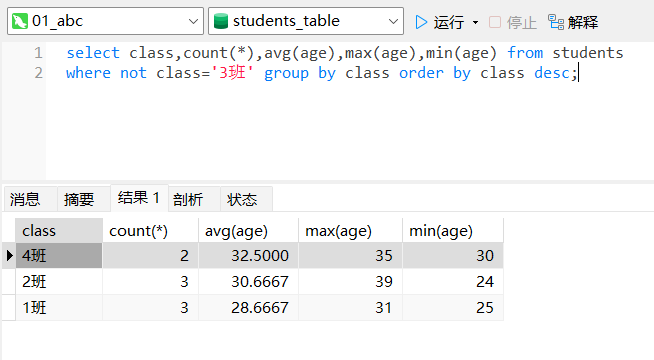Select the 结果 1 tab
The height and width of the screenshot is (360, 654).
pos(139,198)
